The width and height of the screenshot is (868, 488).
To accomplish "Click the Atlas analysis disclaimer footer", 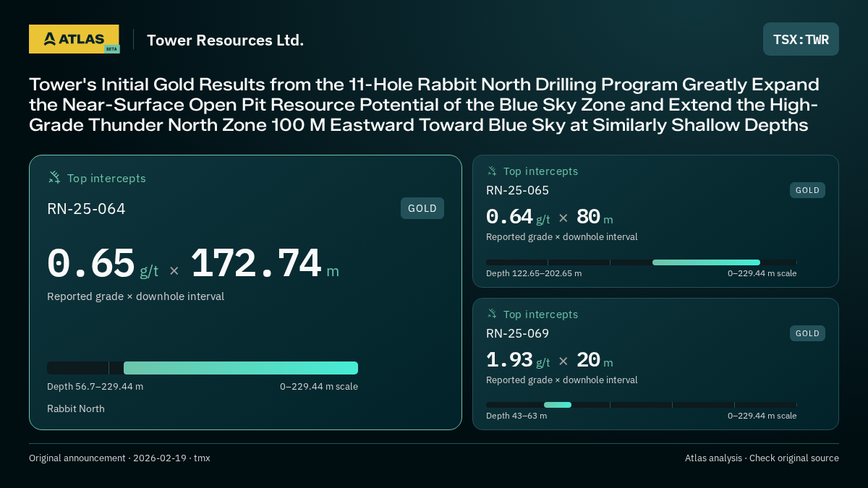I will click(762, 458).
